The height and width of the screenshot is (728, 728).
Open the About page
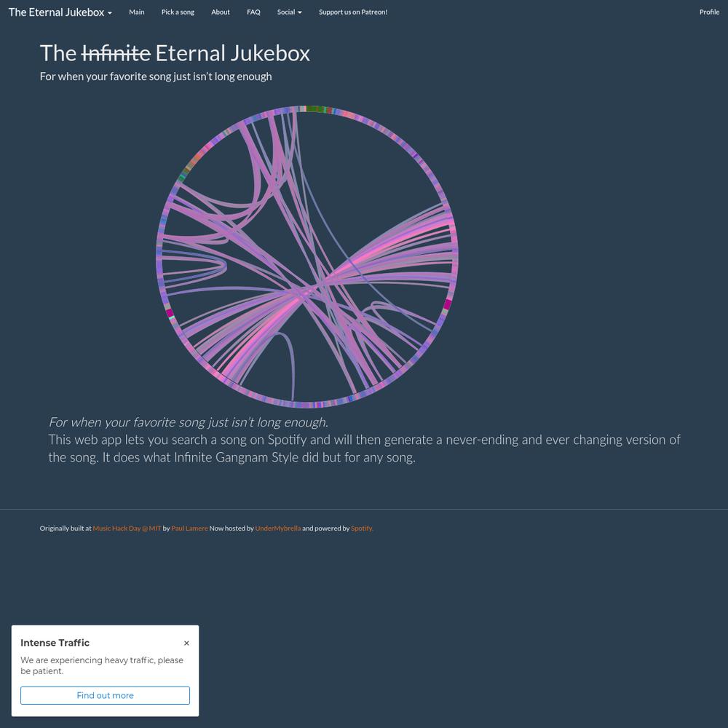coord(221,12)
